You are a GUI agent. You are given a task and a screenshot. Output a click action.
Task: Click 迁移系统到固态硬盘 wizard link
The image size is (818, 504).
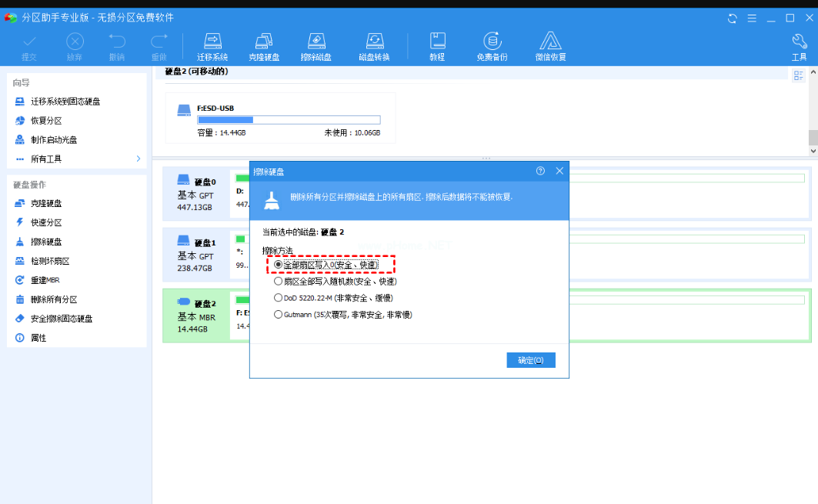[x=65, y=102]
